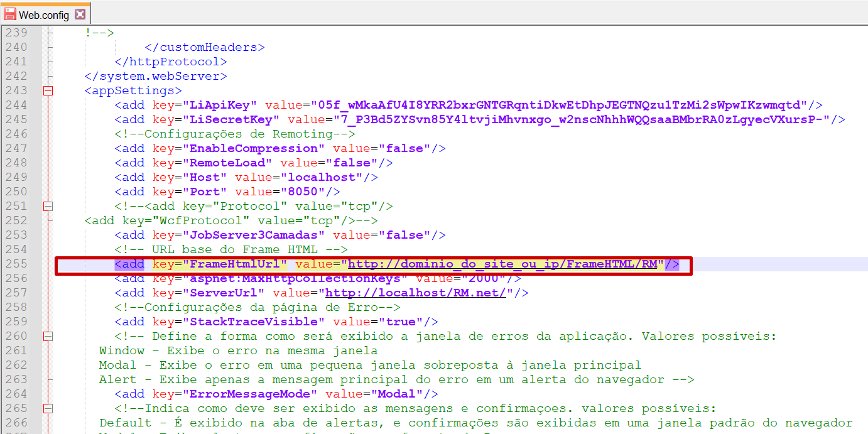Click the LiApiKey value string starting 05f_wMka
The width and height of the screenshot is (868, 434).
point(559,105)
